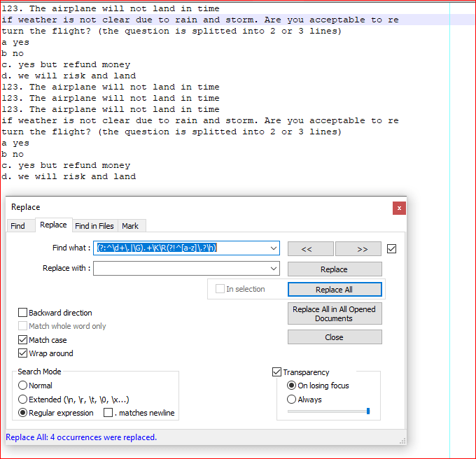Click the first 'b no' line in editor

pyautogui.click(x=13, y=53)
